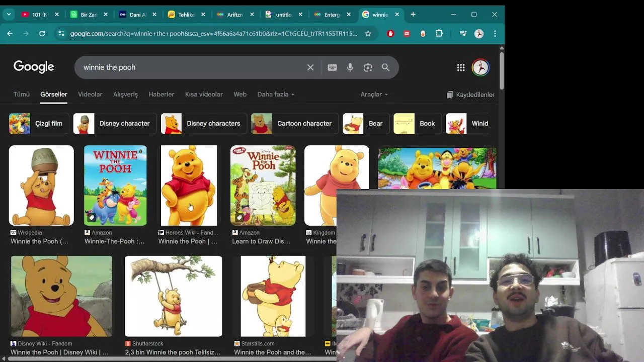View site information icon in address bar
644x362 pixels.
pyautogui.click(x=61, y=34)
